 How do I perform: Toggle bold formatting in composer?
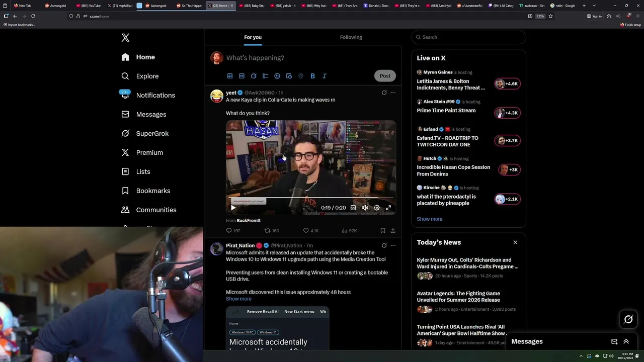[312, 76]
